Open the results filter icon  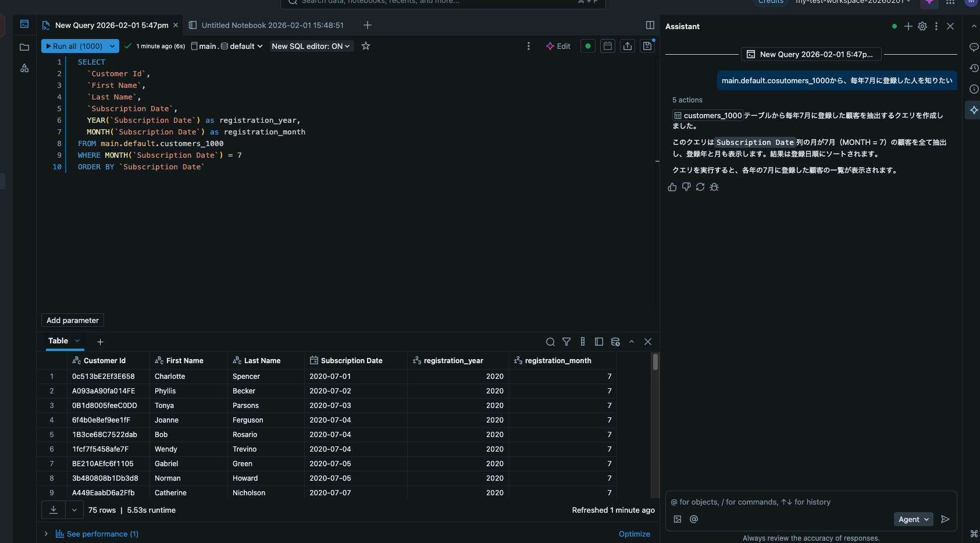tap(566, 342)
